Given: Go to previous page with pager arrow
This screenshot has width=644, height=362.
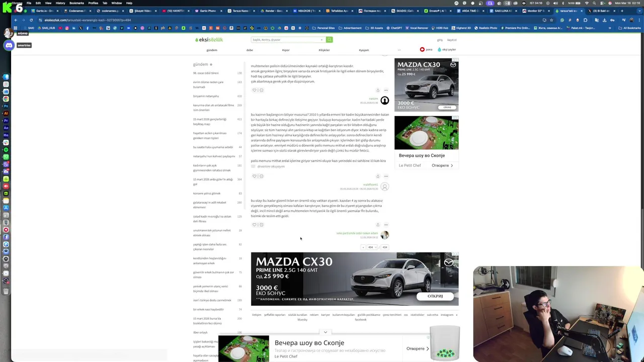Looking at the screenshot, I should tap(363, 247).
